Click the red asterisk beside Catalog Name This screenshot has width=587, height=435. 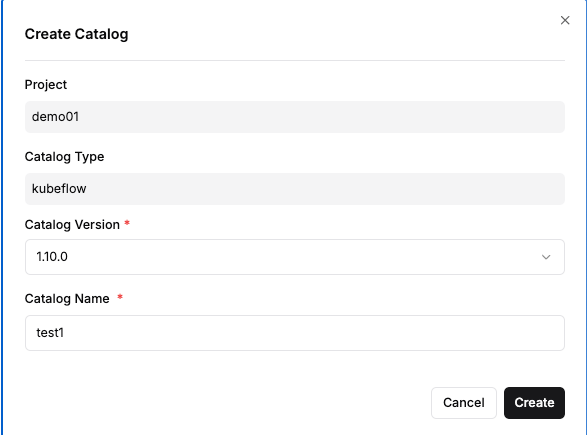coord(120,297)
